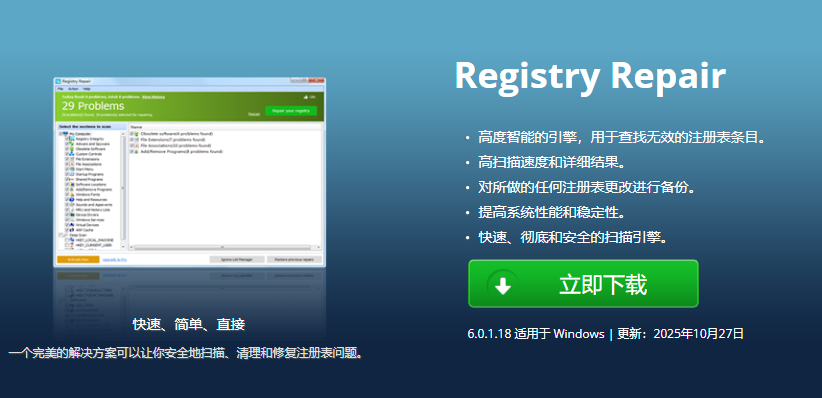The image size is (822, 398).
Task: Toggle the Add/Remove Programs results checkbox
Action: coord(132,151)
